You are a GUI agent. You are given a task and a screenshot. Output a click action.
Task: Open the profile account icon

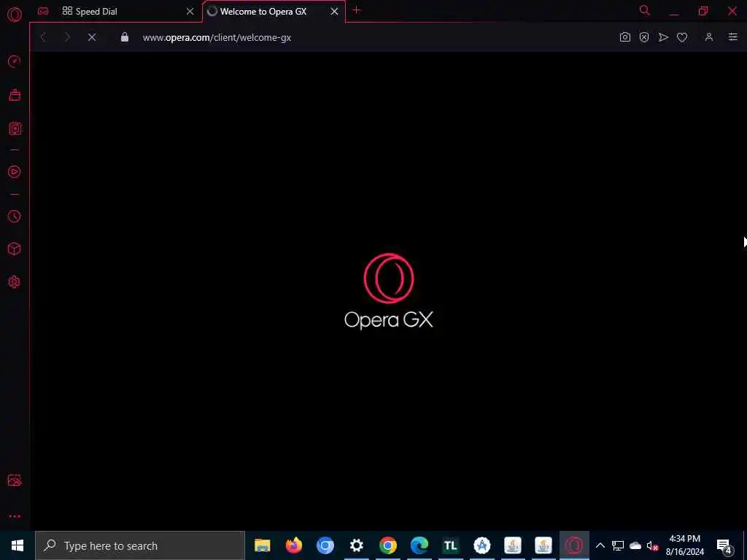(709, 37)
